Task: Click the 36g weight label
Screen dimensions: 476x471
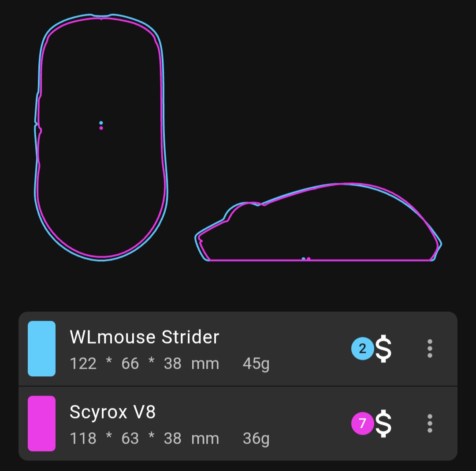Action: pyautogui.click(x=256, y=439)
